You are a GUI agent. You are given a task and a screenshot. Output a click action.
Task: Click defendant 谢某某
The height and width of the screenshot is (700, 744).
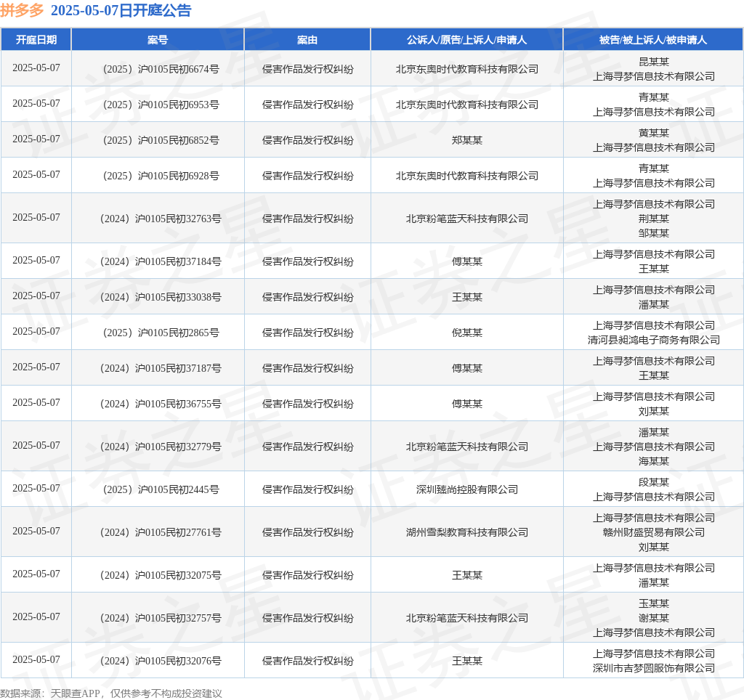(653, 618)
